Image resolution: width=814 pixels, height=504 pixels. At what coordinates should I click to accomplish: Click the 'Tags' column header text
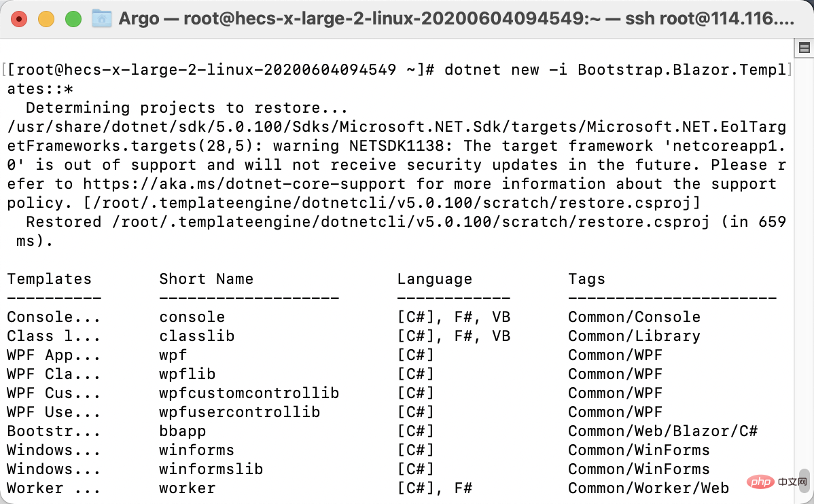coord(586,279)
